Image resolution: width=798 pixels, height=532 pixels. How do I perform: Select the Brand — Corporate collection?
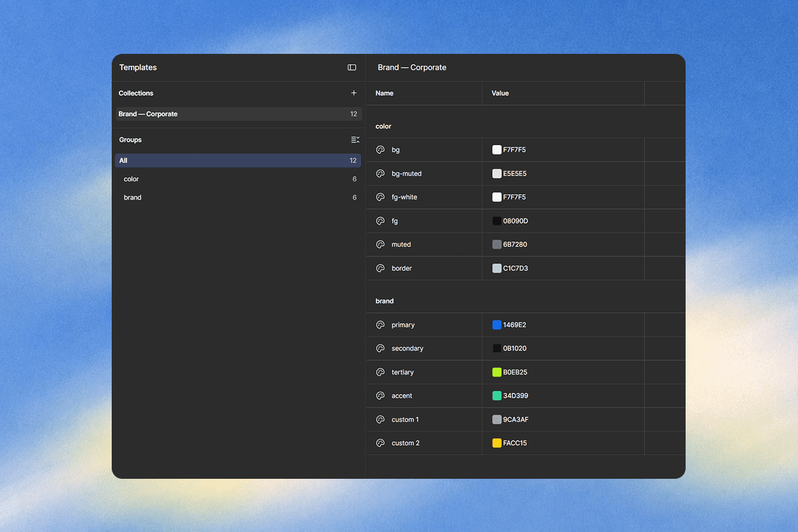point(239,114)
